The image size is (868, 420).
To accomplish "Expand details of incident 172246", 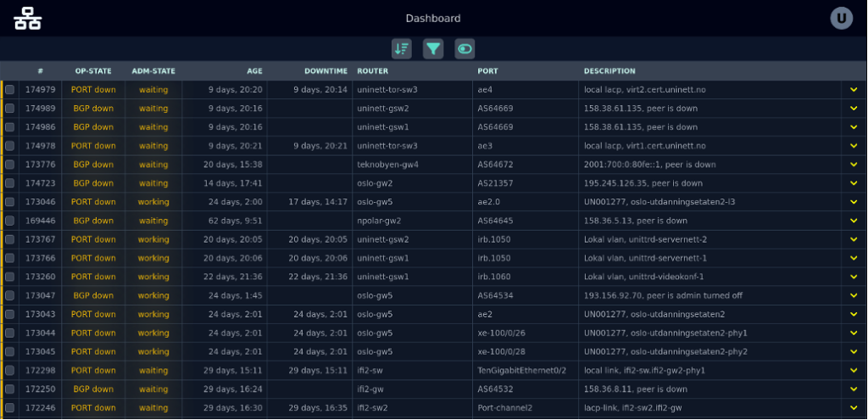I will pos(854,408).
